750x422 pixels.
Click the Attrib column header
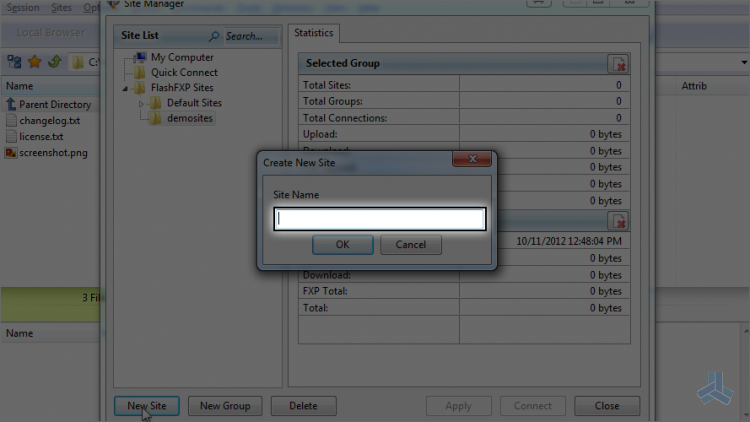(694, 86)
